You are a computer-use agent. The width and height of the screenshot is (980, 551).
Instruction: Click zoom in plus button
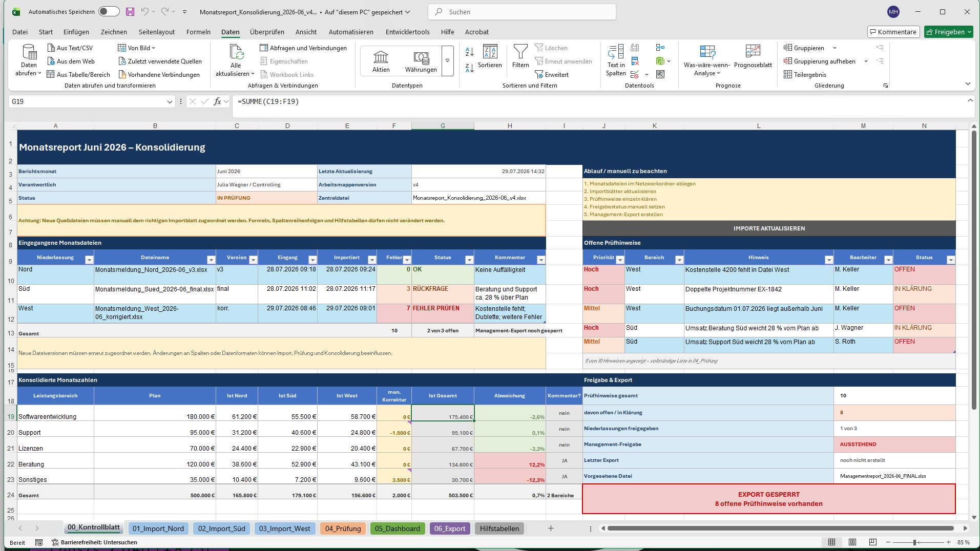click(949, 542)
